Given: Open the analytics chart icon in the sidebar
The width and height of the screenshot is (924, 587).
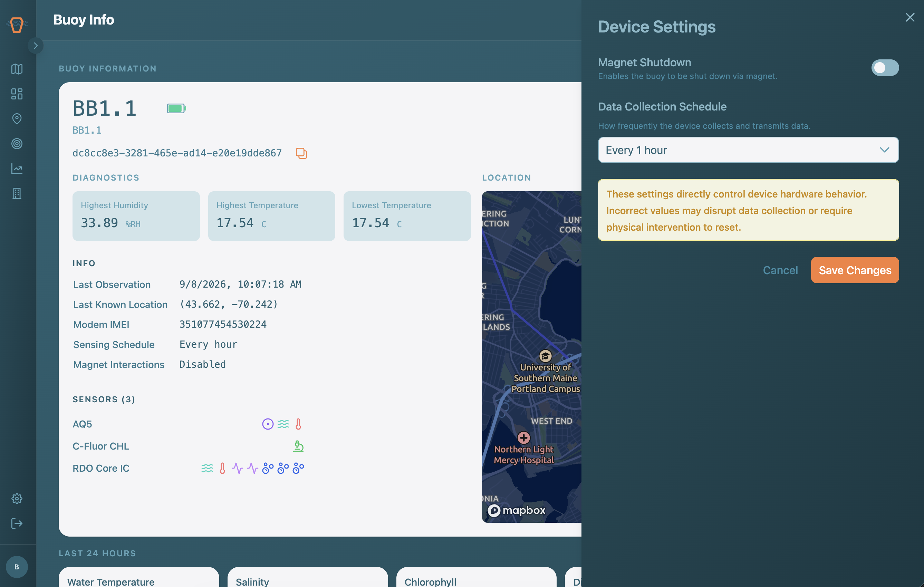Looking at the screenshot, I should pos(17,169).
